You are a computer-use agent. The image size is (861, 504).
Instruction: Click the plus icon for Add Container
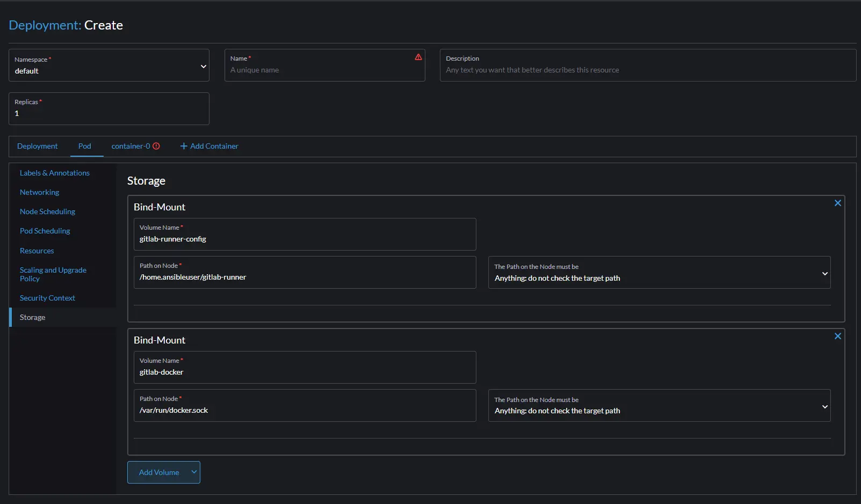click(184, 146)
